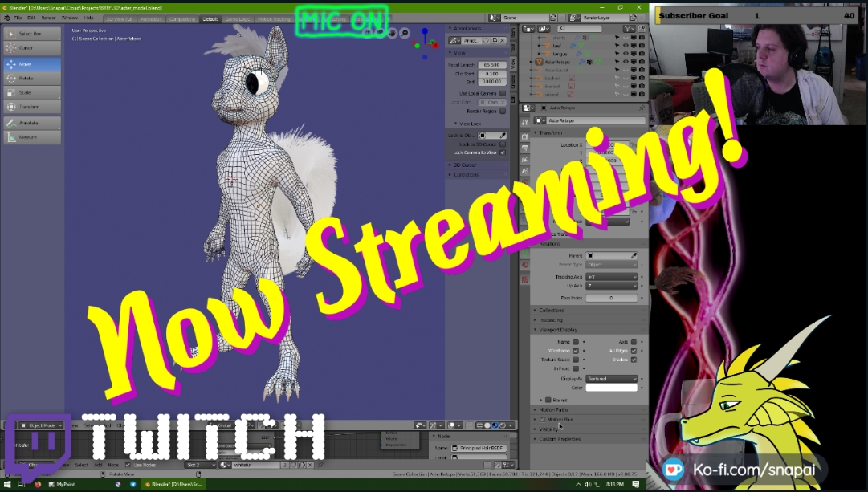
Task: Open Object Mode dropdown
Action: click(x=42, y=425)
